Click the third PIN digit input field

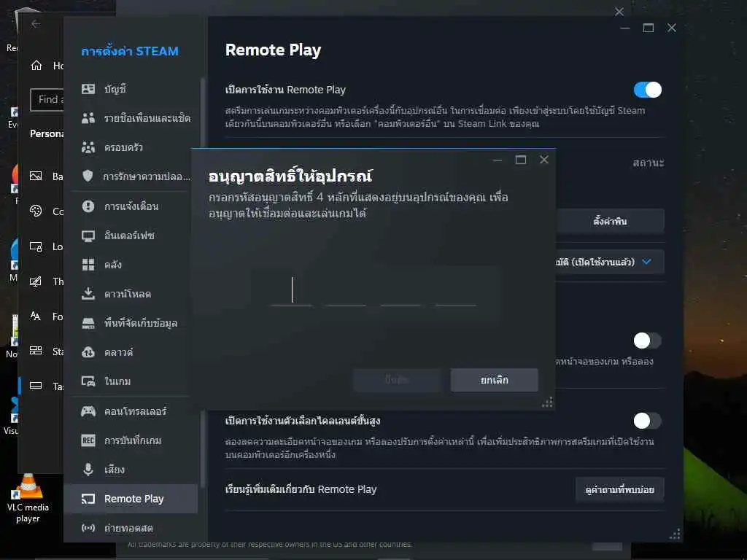pyautogui.click(x=400, y=289)
